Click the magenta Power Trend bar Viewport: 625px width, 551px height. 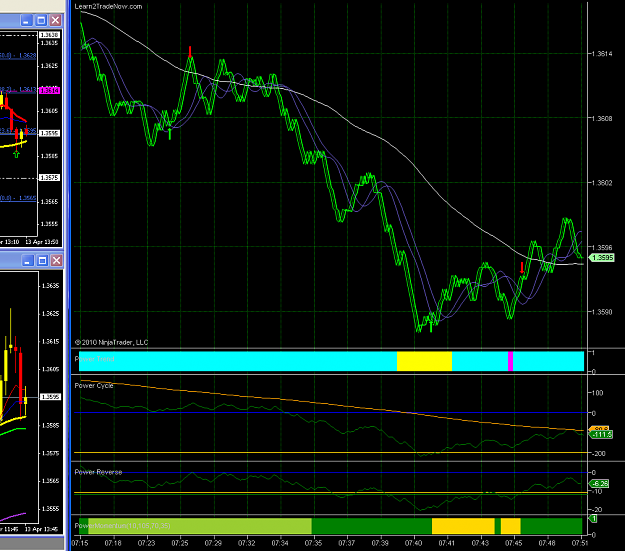[x=511, y=361]
